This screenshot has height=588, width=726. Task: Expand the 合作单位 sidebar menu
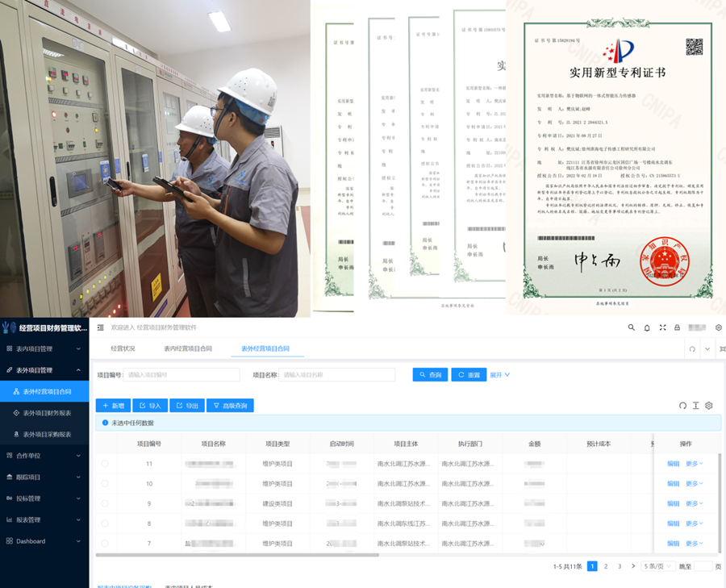coord(44,456)
